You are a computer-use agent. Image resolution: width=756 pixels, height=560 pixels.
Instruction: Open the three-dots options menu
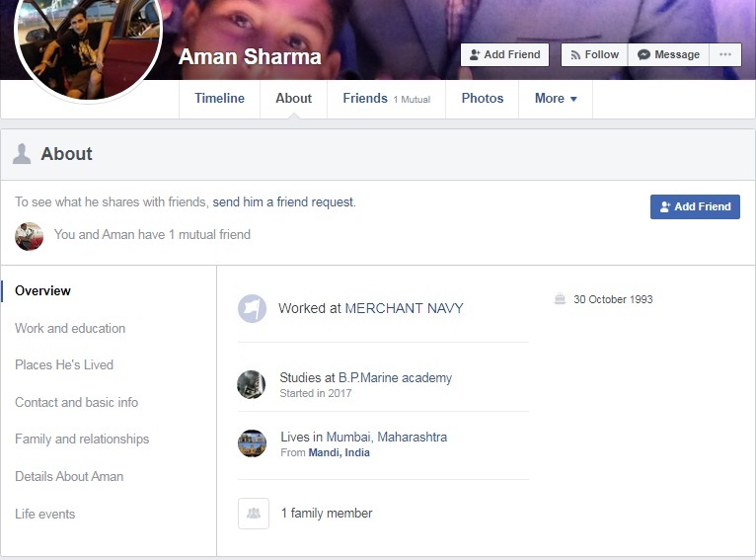pos(725,54)
